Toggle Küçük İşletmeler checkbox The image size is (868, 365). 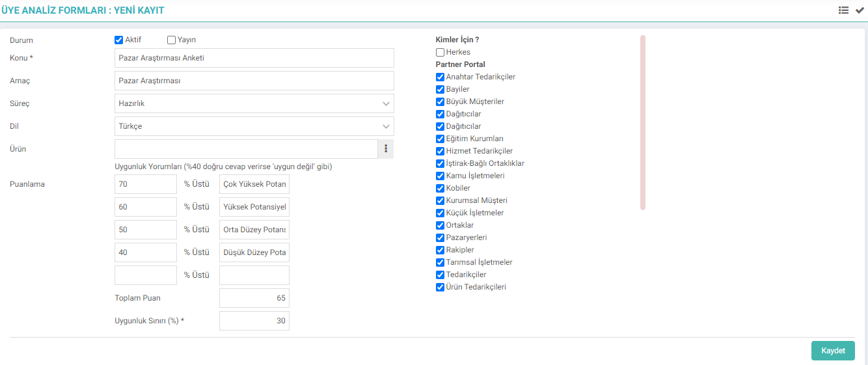pyautogui.click(x=441, y=213)
